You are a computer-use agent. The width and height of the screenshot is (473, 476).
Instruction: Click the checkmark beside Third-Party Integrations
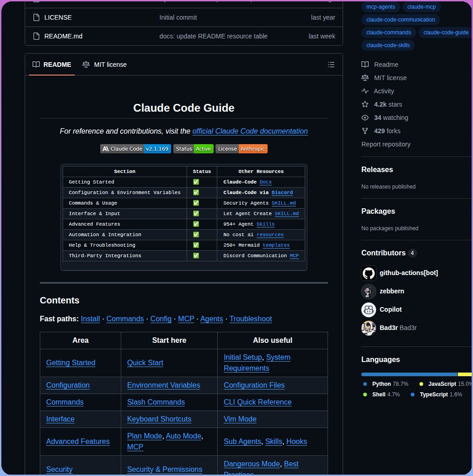point(196,255)
